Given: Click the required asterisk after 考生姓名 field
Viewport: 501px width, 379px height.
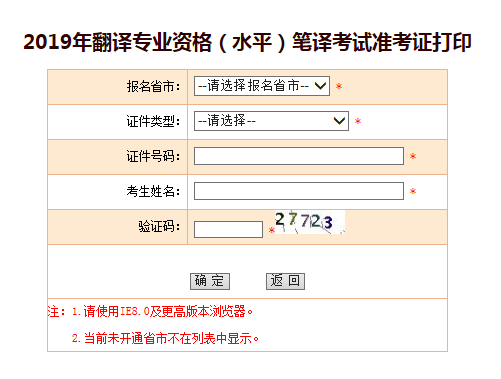Looking at the screenshot, I should point(413,191).
